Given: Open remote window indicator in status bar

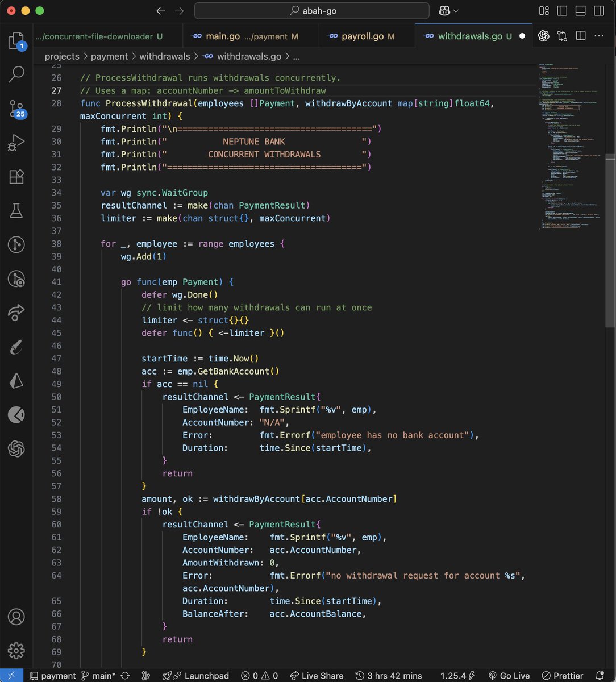Looking at the screenshot, I should 11,675.
